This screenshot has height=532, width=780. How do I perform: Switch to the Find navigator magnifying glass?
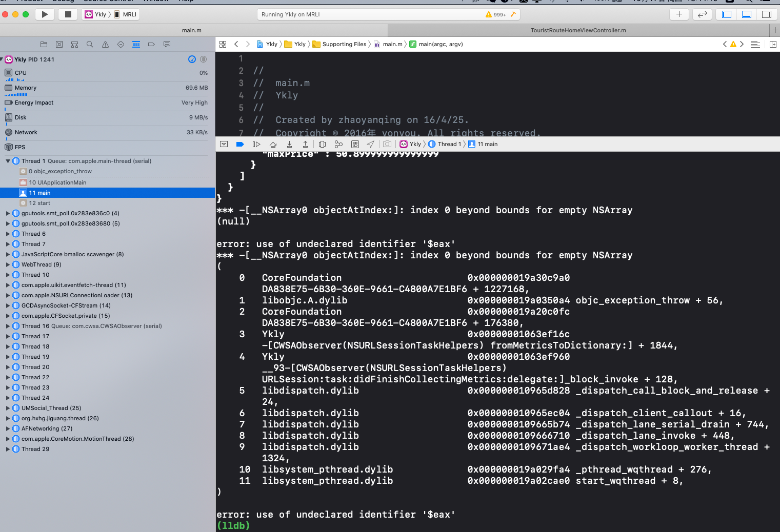point(90,44)
